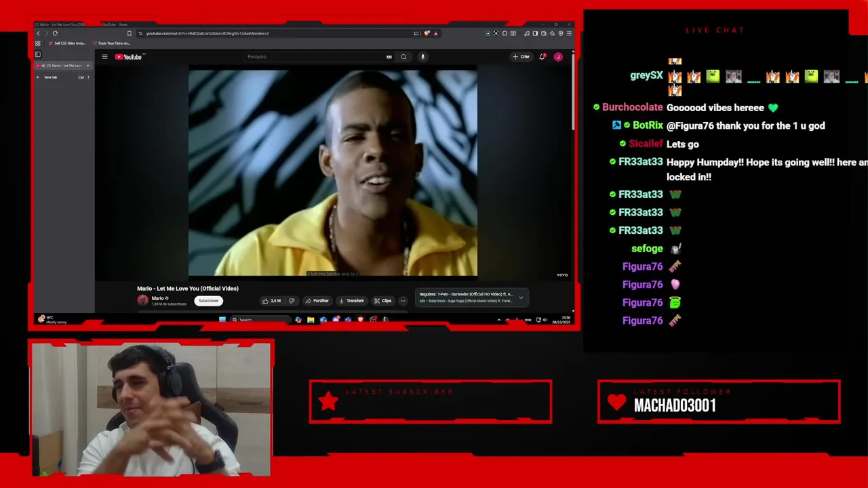Click the Windows Start button
Screen dimensions: 868x488
pyautogui.click(x=222, y=320)
